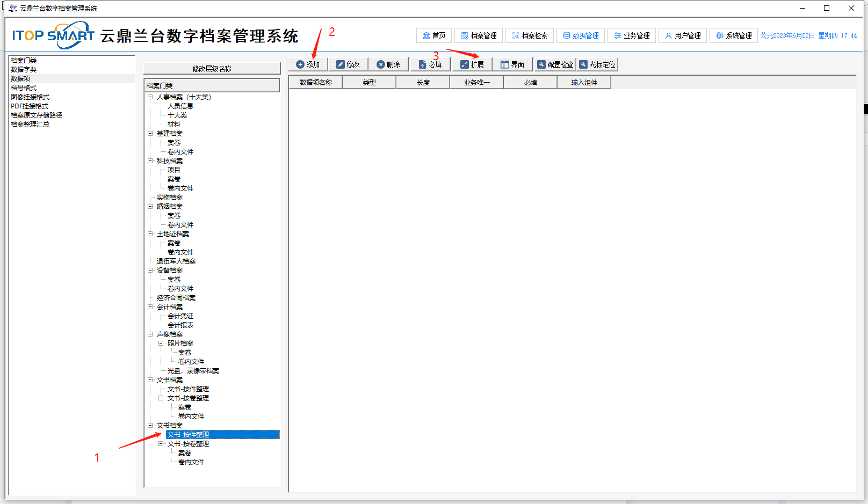
Task: Click the 添加 (Add) toolbar button
Action: click(x=308, y=64)
